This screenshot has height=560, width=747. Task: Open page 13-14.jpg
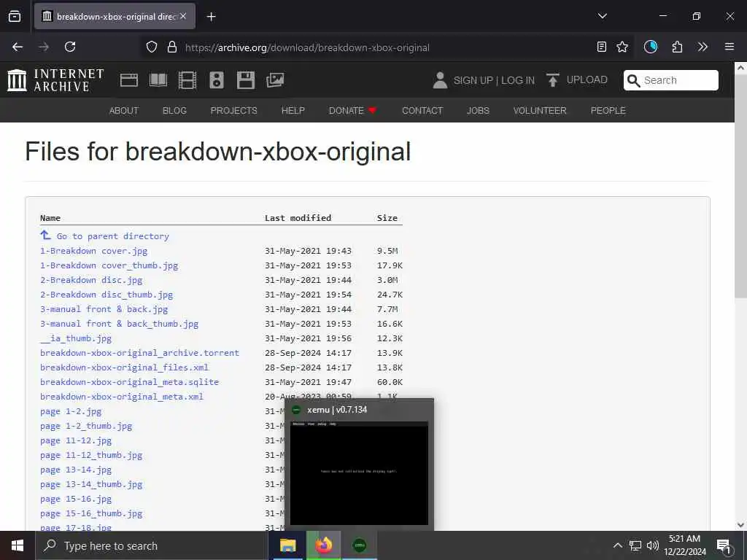[76, 470]
